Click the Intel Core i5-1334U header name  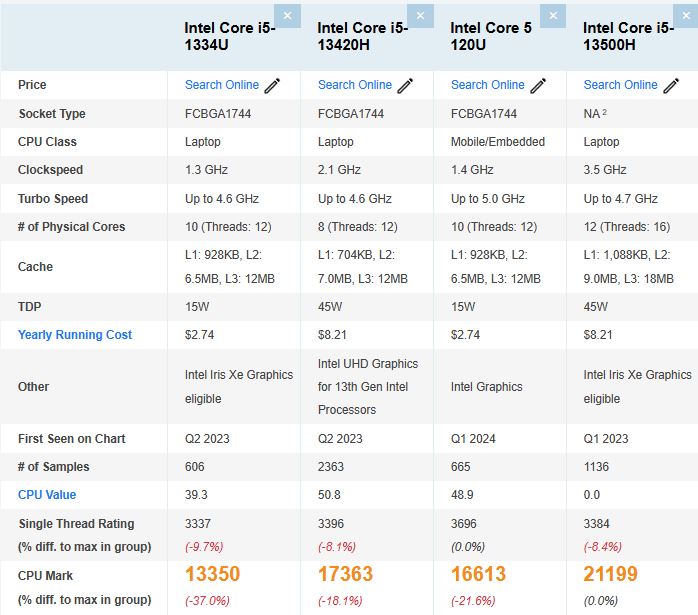(232, 37)
